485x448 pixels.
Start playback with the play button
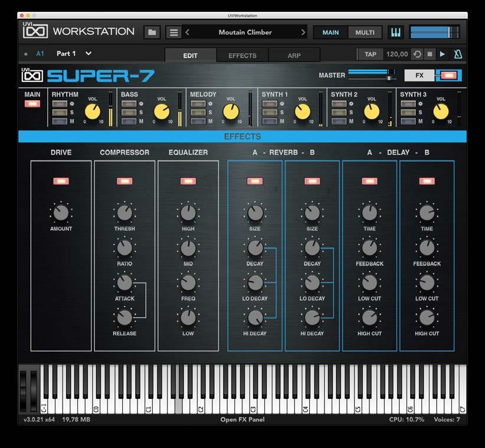(x=443, y=54)
